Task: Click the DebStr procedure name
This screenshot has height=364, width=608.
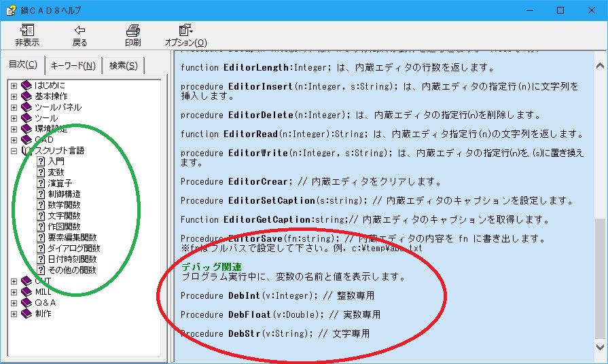Action: pos(244,333)
